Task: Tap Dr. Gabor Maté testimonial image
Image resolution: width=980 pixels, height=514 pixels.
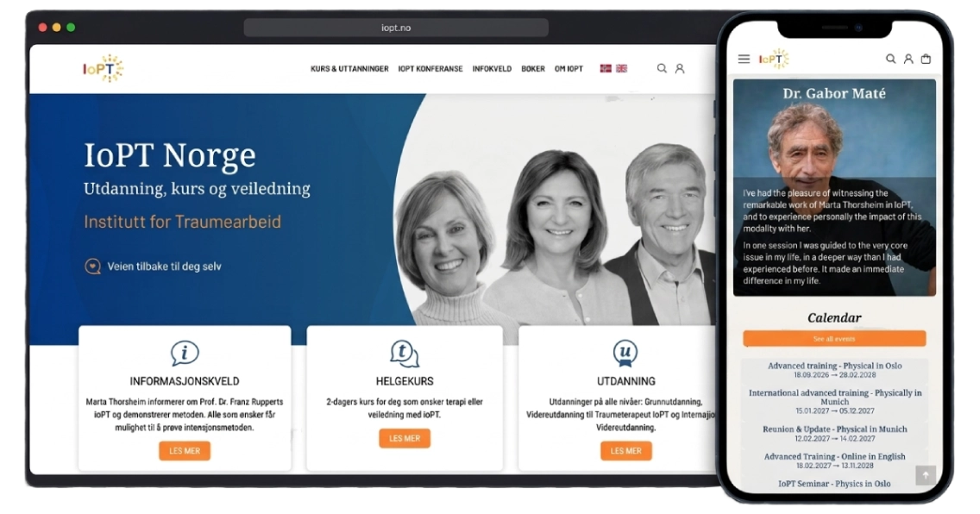Action: tap(834, 187)
